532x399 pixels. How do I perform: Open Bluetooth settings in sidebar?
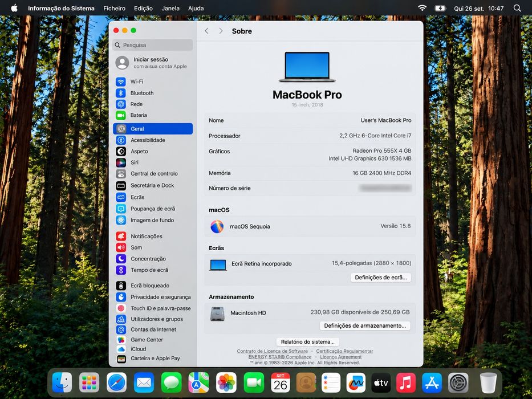point(153,93)
